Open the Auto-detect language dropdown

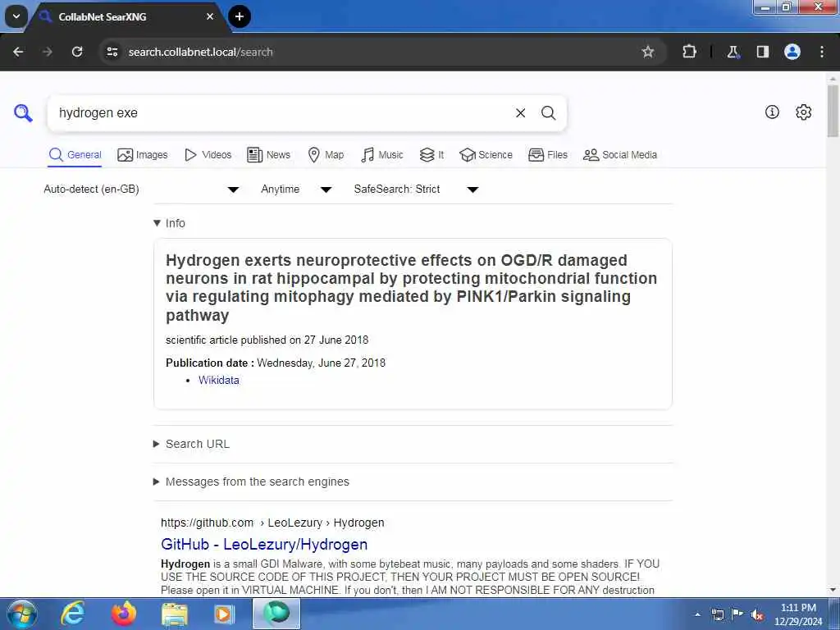[x=141, y=189]
